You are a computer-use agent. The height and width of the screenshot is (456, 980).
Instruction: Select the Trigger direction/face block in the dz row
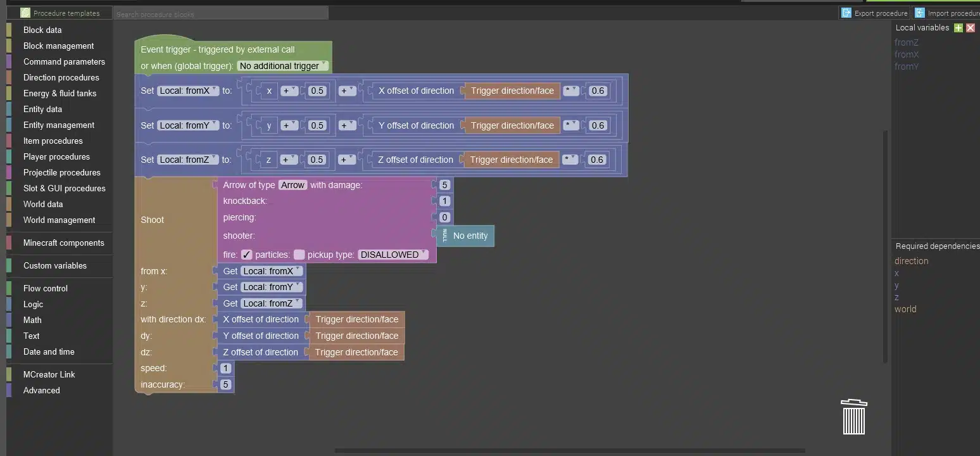[356, 352]
